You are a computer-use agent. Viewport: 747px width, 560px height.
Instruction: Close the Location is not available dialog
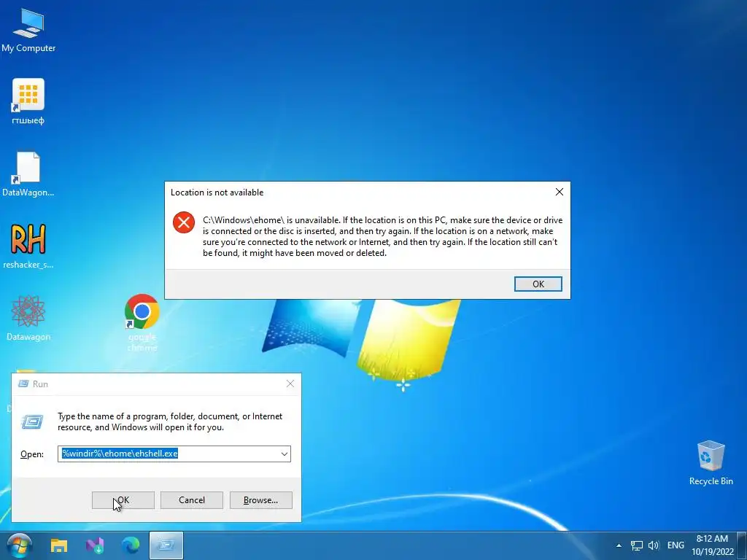click(560, 192)
